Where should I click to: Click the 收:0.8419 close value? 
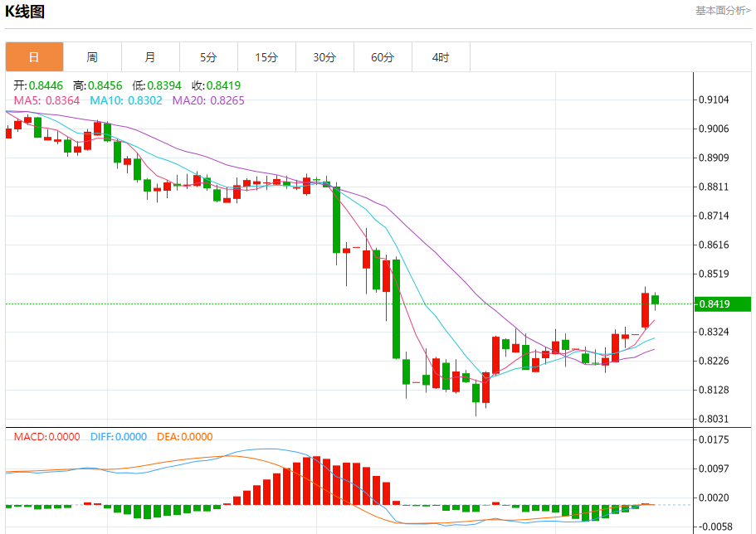(216, 85)
